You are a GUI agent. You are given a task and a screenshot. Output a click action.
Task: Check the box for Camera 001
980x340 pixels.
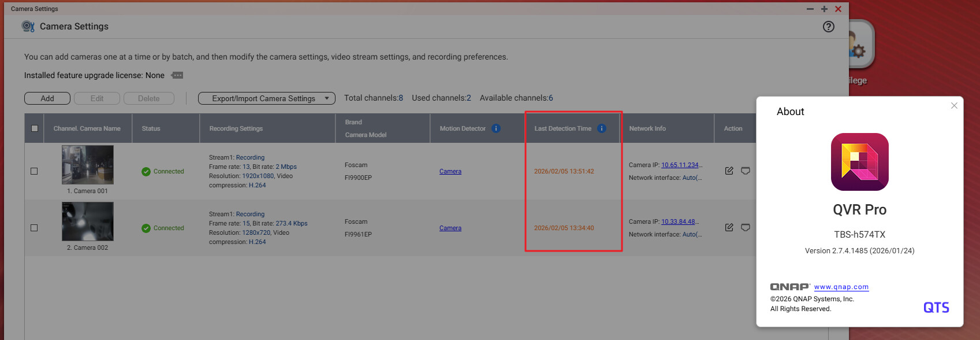(34, 171)
